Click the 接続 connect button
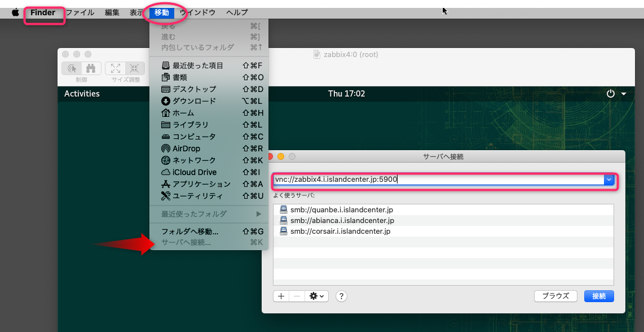 pyautogui.click(x=599, y=296)
